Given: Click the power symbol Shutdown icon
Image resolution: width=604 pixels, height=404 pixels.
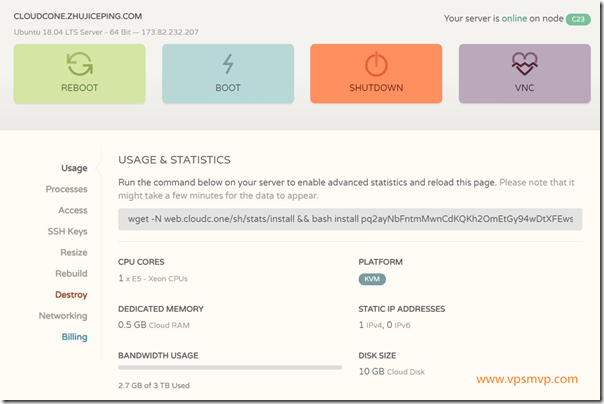Looking at the screenshot, I should pos(375,64).
